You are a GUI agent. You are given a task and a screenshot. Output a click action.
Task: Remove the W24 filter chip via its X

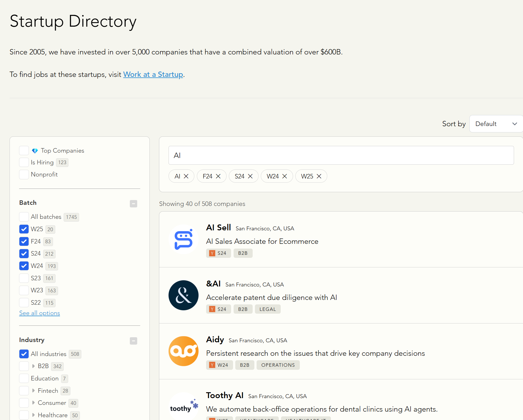(x=284, y=176)
